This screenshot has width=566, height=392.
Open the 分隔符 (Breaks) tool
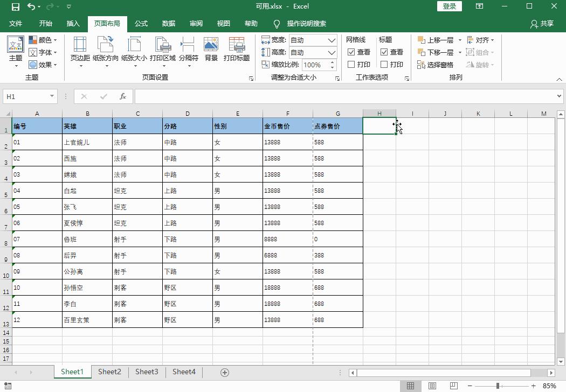click(x=187, y=48)
